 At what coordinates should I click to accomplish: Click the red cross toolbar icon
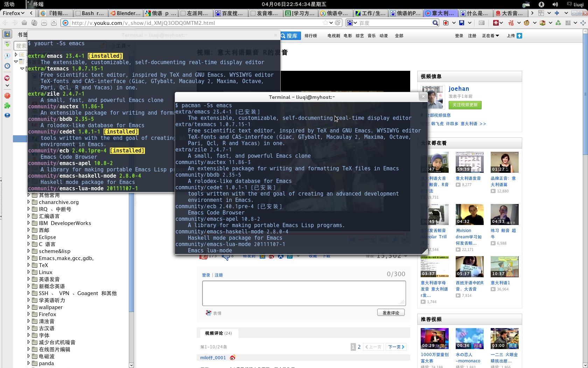(446, 23)
